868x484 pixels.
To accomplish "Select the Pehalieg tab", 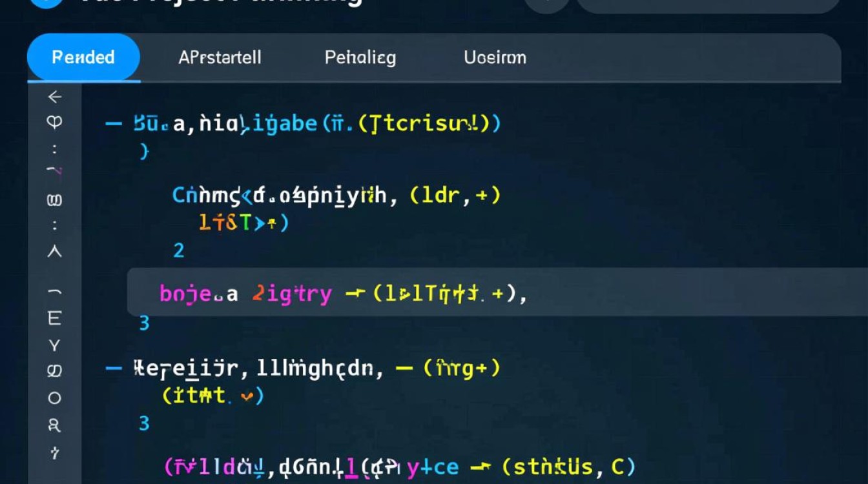I will pos(360,57).
